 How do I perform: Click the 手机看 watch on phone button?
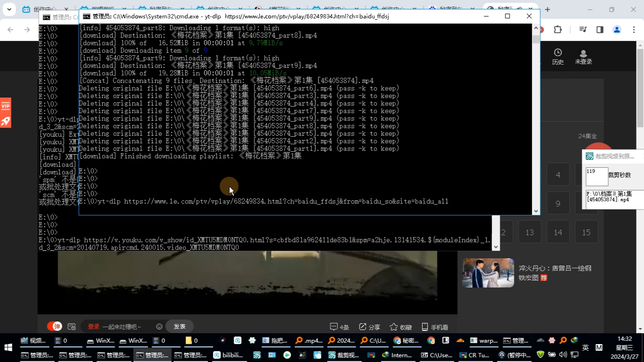[435, 327]
